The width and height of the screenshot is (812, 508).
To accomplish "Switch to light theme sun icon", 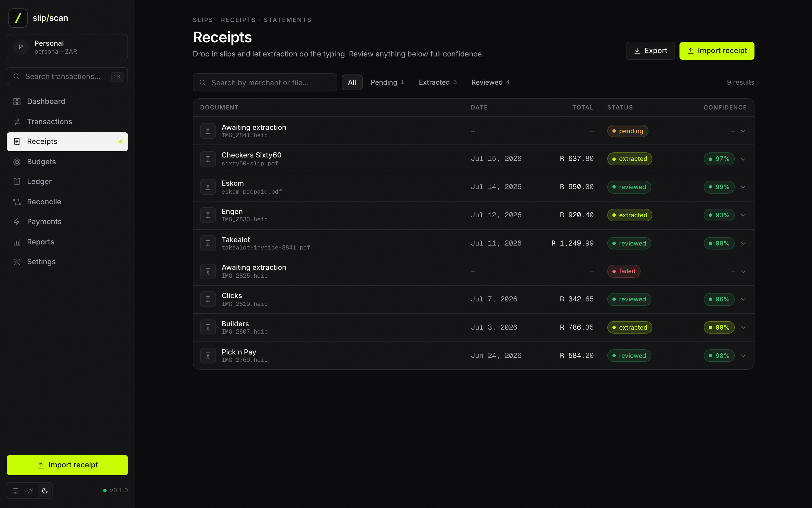I will 30,491.
